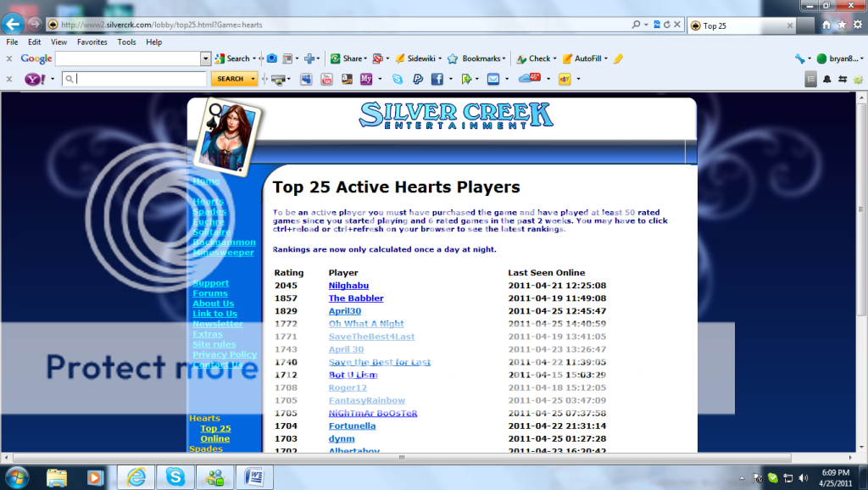Click the taskbar volume speaker icon
The height and width of the screenshot is (490, 868).
coord(804,478)
